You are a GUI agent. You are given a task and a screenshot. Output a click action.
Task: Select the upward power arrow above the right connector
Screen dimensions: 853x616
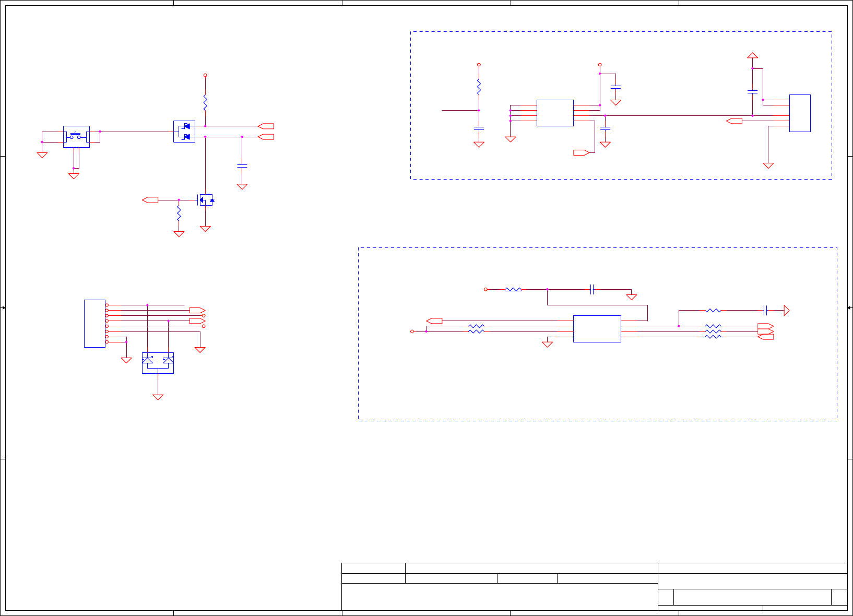click(752, 55)
